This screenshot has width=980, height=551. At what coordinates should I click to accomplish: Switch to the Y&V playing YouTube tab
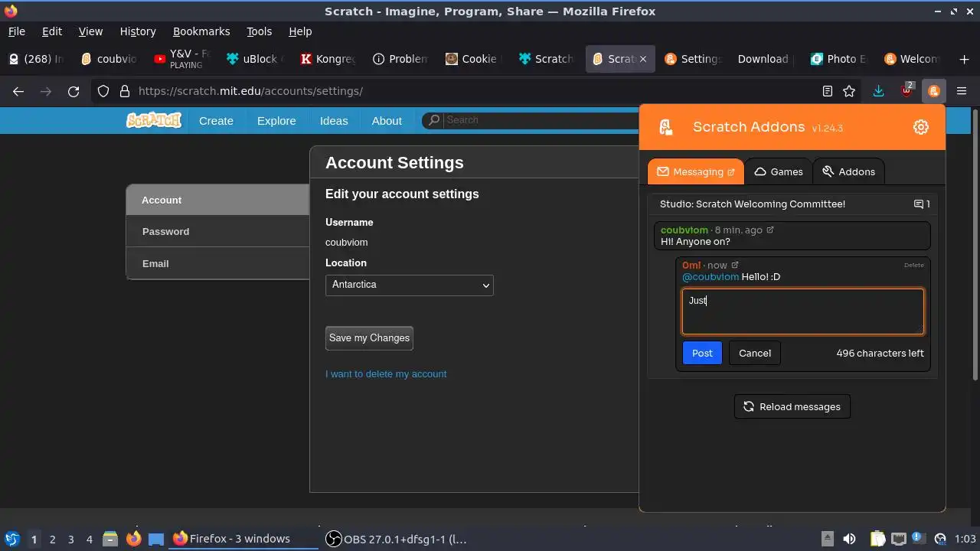coord(182,59)
